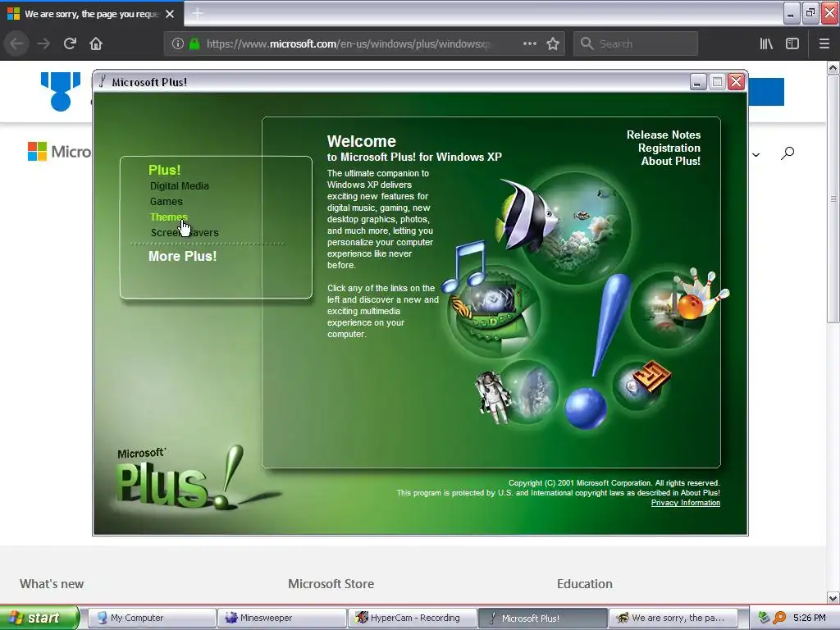Close the Microsoft Plus! window
The width and height of the screenshot is (840, 630).
(x=737, y=81)
